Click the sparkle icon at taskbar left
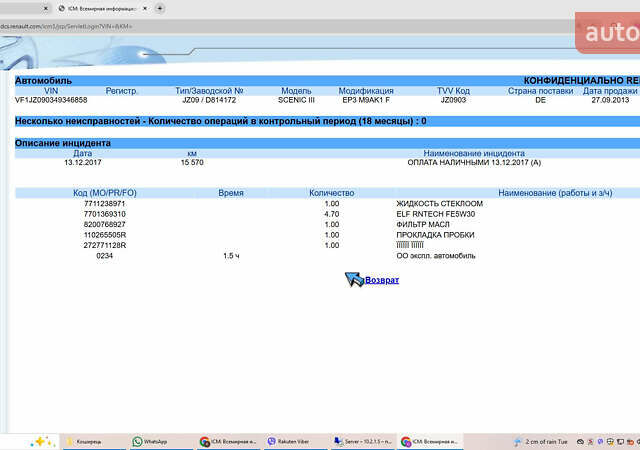Screen dimensions: 640x450 click(42, 441)
